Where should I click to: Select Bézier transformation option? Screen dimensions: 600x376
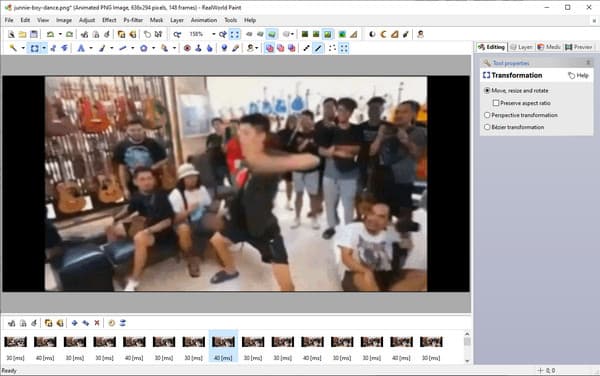(514, 127)
